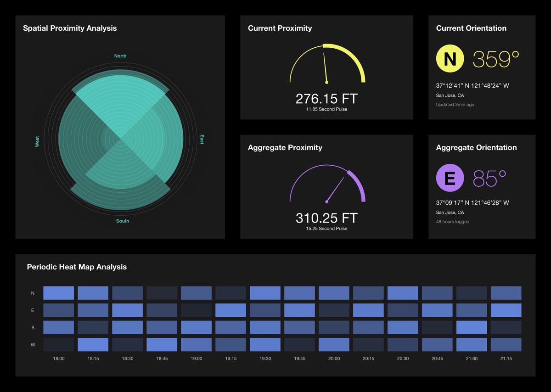Click the yellow N compass badge
Screen dimensions: 551x392
450,58
